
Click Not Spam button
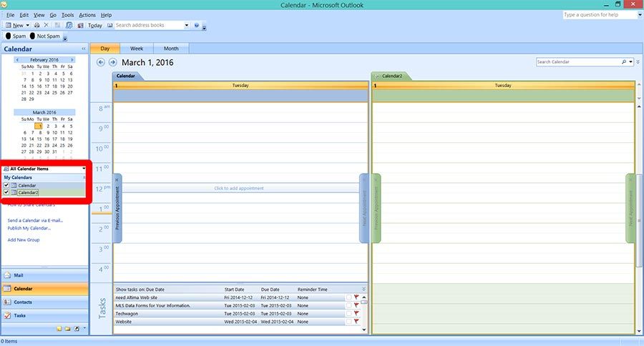click(x=45, y=36)
